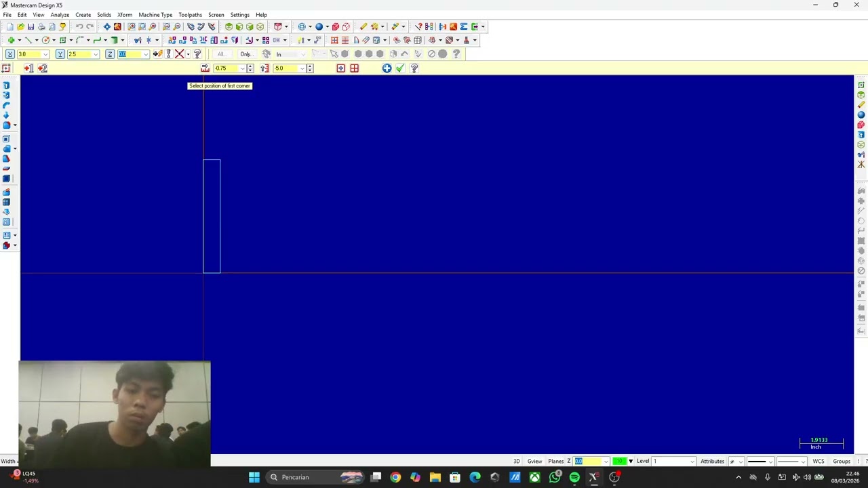This screenshot has width=868, height=488.
Task: Click the Save file icon
Action: click(31, 26)
